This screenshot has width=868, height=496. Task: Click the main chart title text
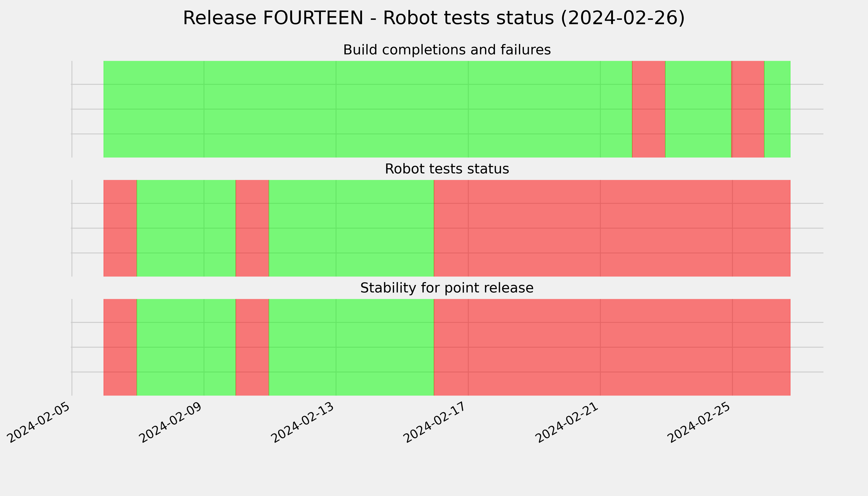(434, 18)
